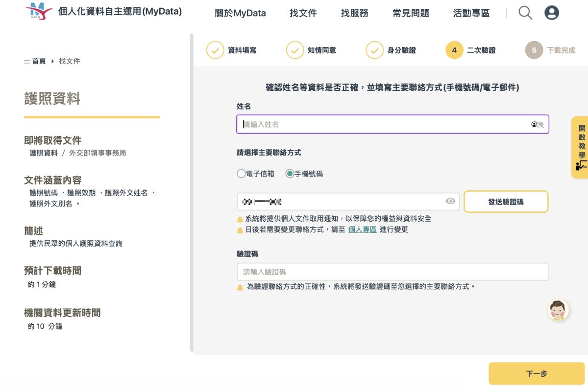Focus the masked phone number field
588x386 pixels.
pyautogui.click(x=348, y=202)
